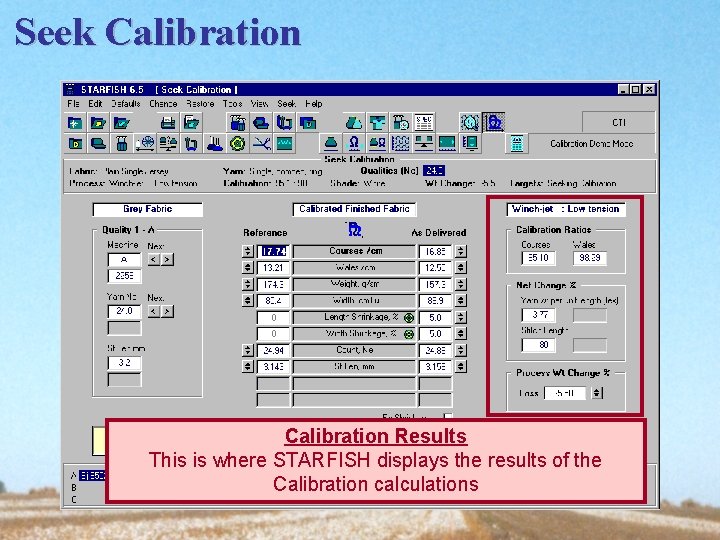Click the T-shirt garment toolbar icon
Screen dimensions: 720x540
pos(377,123)
